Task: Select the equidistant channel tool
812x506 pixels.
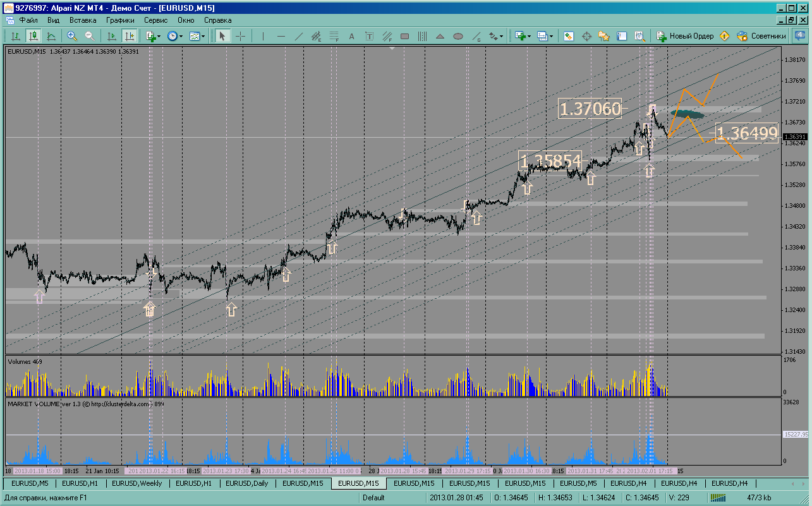Action: tap(317, 36)
